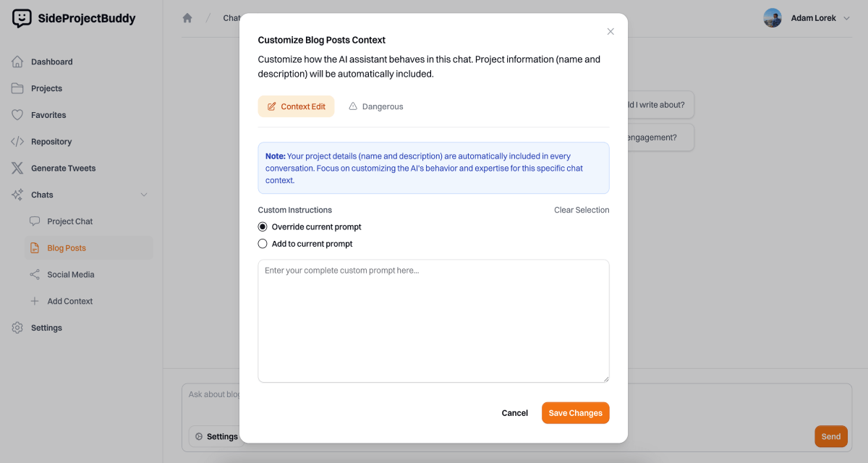
Task: Select Override current prompt option
Action: [263, 227]
